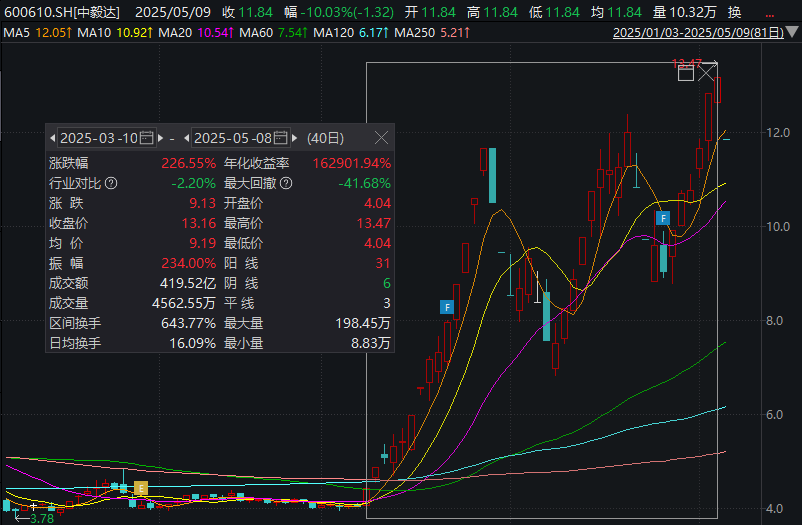Select the MA10 indicator label
Screen dimensions: 802x525
click(x=94, y=33)
